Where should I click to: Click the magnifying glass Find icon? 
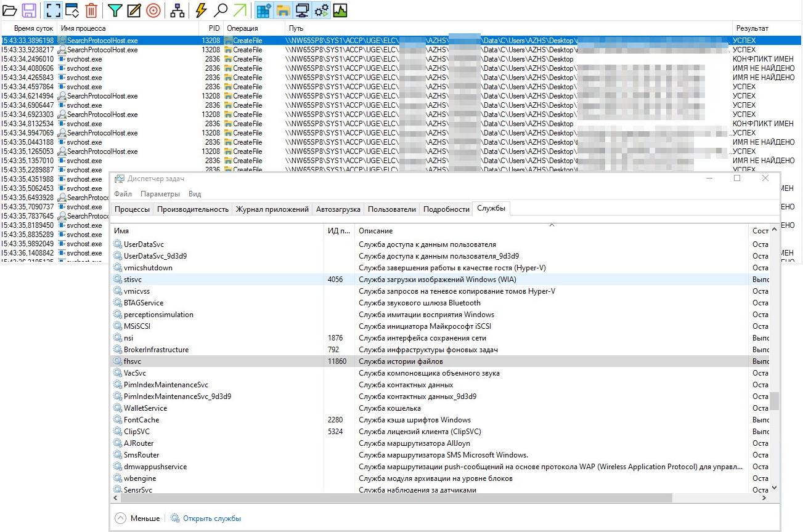pos(220,10)
